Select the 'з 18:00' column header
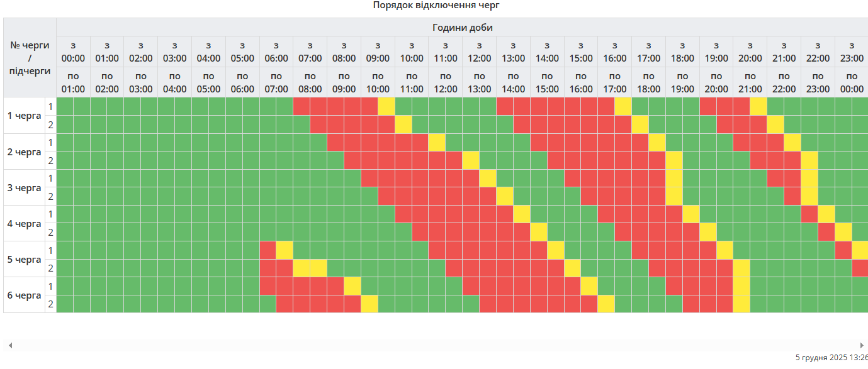Viewport: 868px width, 369px height. click(x=682, y=52)
